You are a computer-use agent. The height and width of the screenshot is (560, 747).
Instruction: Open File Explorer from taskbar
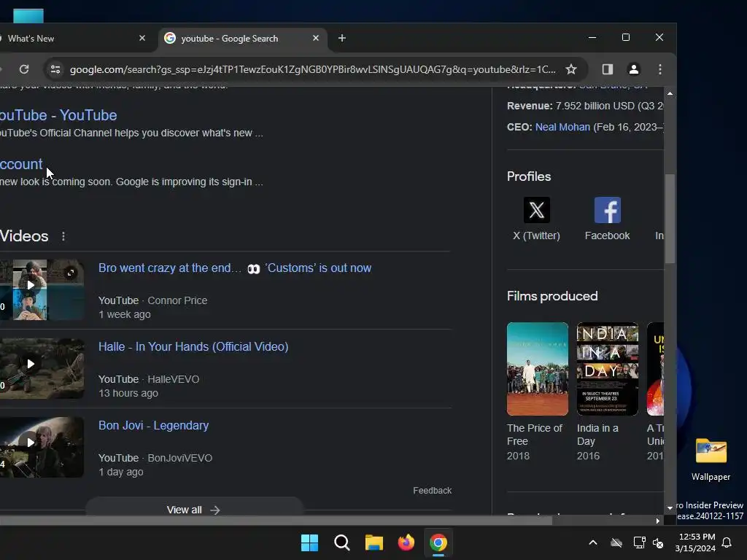374,542
